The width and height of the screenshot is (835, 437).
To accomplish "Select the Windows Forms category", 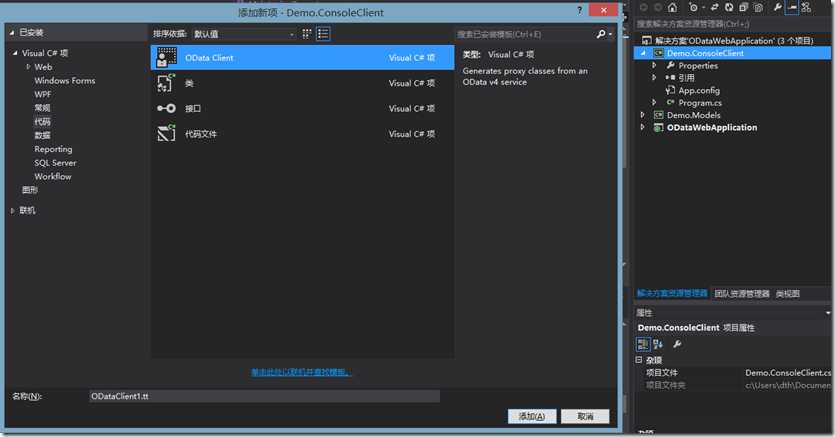I will (x=64, y=80).
